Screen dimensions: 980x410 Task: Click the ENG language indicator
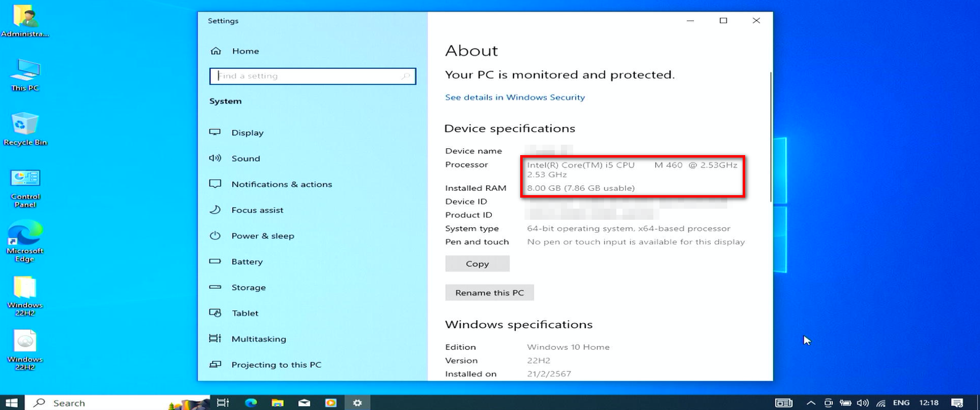click(x=901, y=403)
